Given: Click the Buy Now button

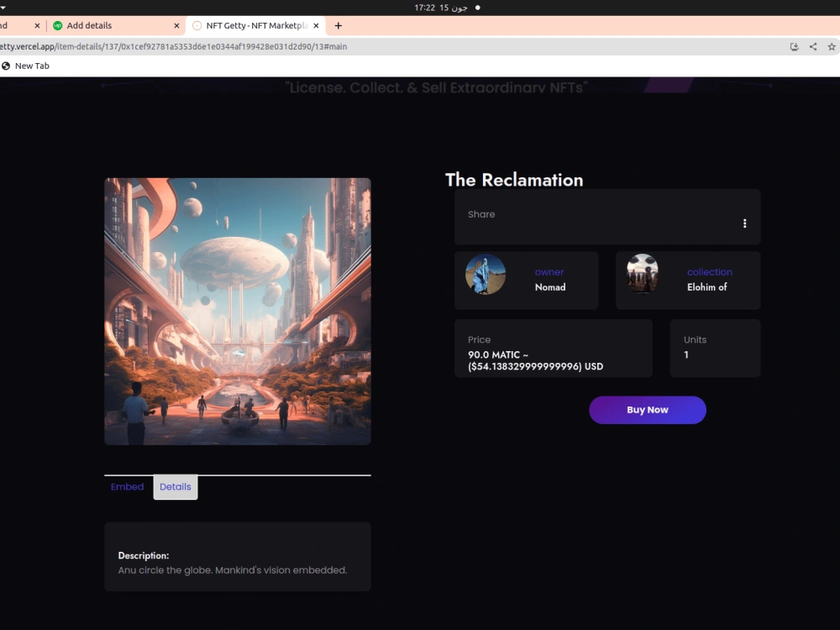Looking at the screenshot, I should tap(647, 410).
